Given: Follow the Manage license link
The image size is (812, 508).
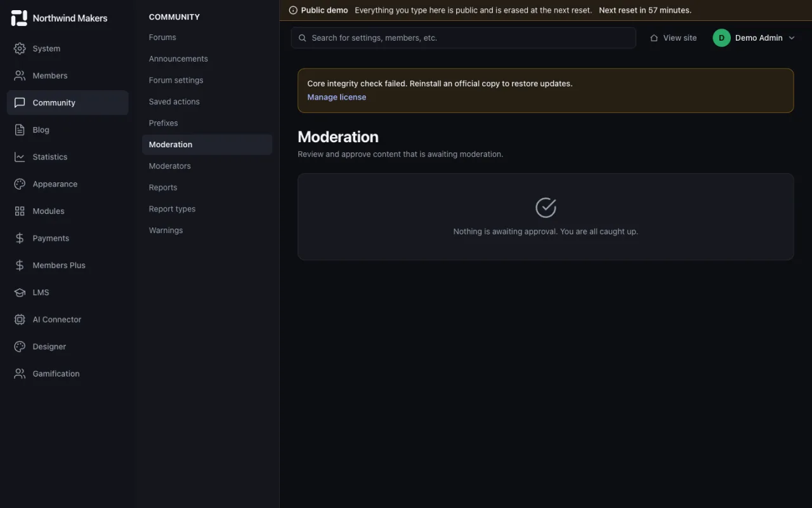Looking at the screenshot, I should pos(337,97).
